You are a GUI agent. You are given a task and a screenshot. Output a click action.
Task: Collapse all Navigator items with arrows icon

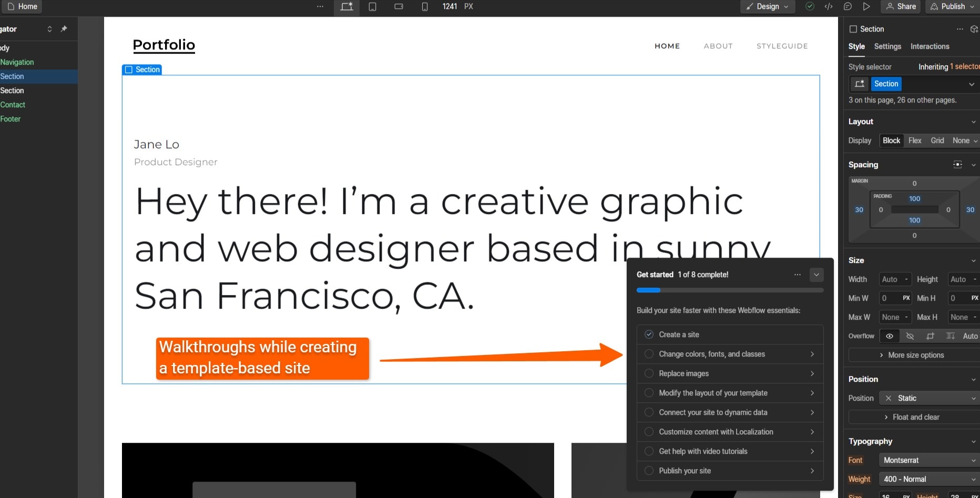tap(49, 29)
